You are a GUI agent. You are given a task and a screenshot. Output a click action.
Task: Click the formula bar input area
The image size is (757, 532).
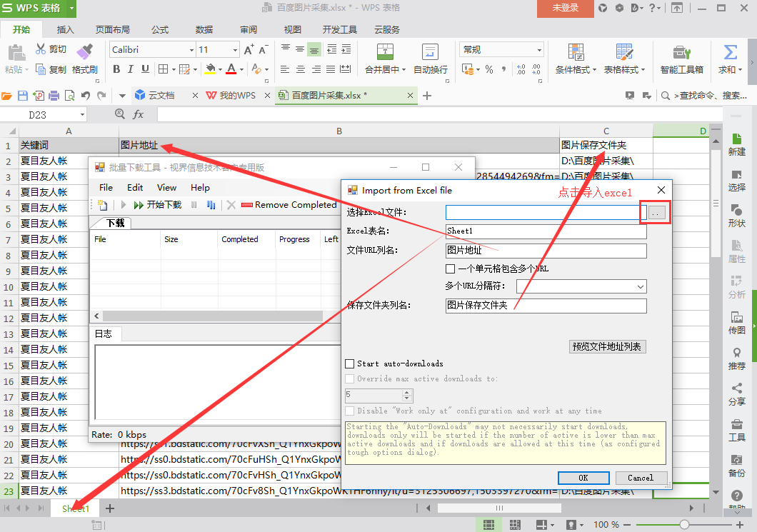439,114
